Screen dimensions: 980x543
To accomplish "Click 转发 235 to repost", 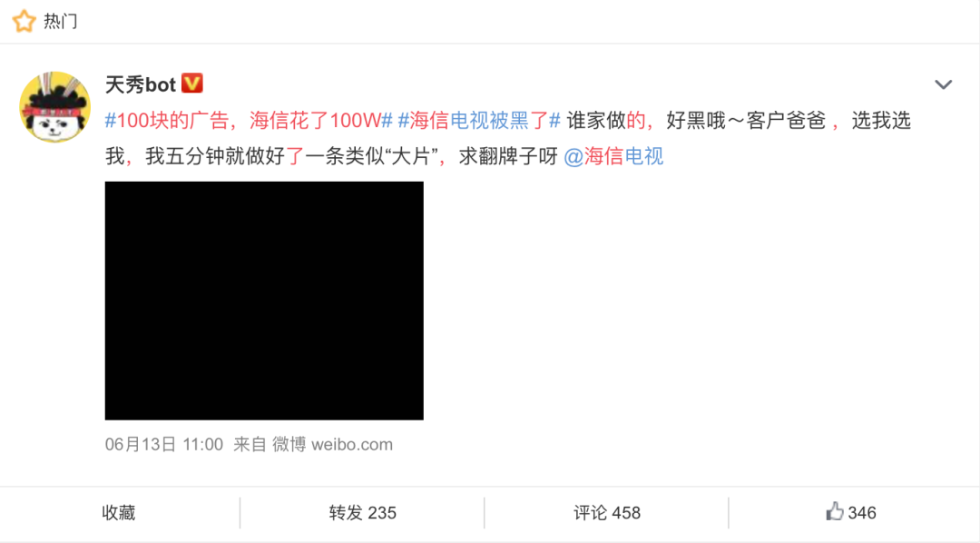I will tap(362, 513).
